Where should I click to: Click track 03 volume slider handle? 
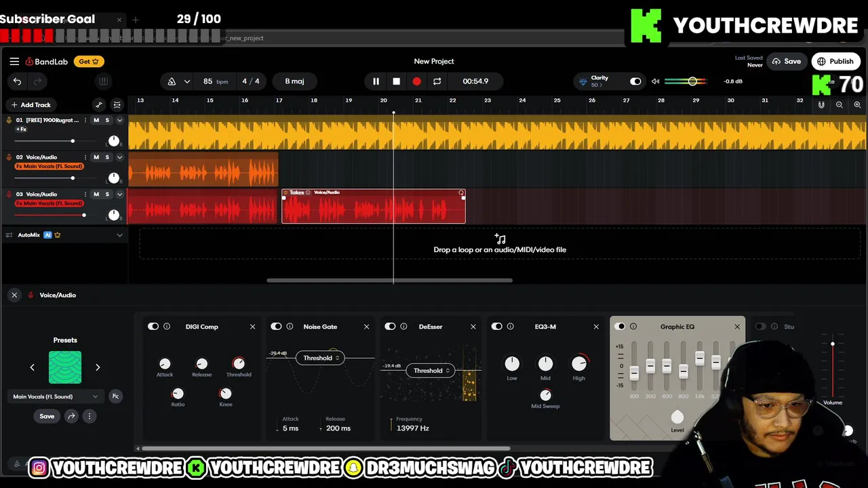83,215
